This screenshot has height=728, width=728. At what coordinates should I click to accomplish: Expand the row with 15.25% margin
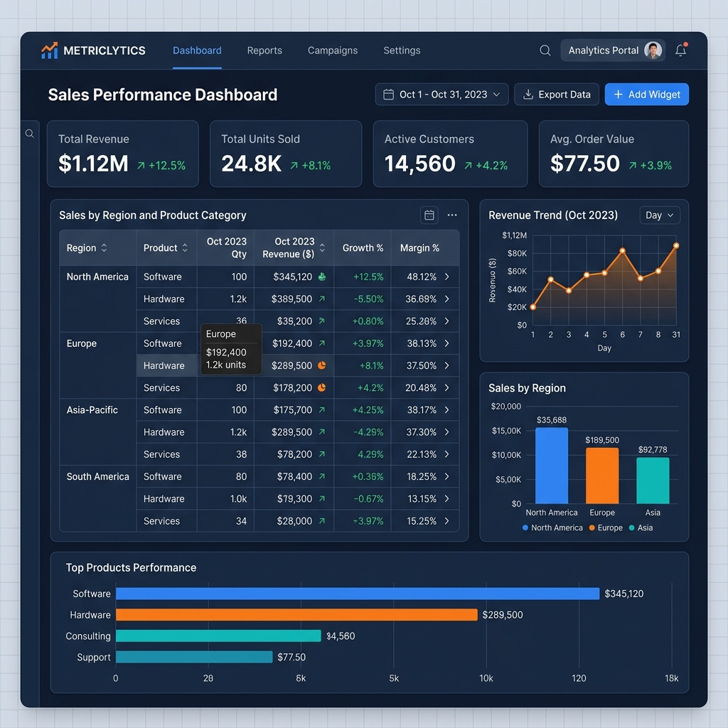(x=446, y=521)
